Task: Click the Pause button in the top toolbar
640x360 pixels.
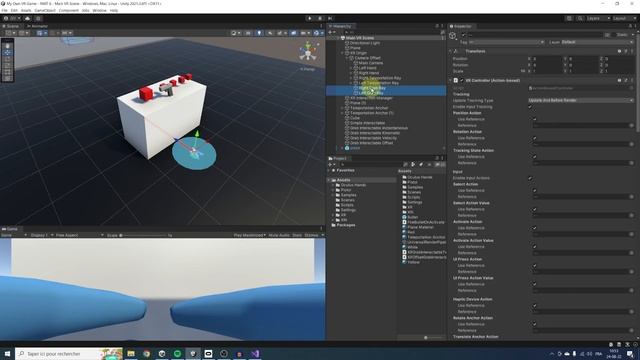Action: 320,18
